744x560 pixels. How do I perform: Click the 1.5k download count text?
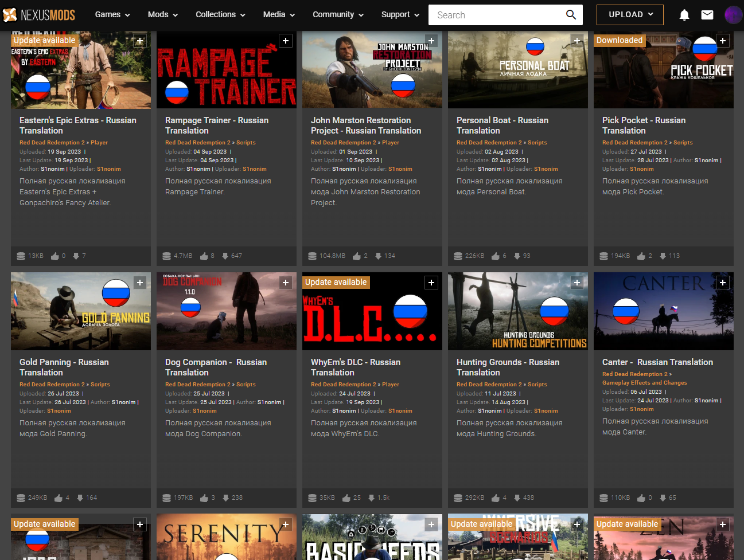click(x=384, y=498)
